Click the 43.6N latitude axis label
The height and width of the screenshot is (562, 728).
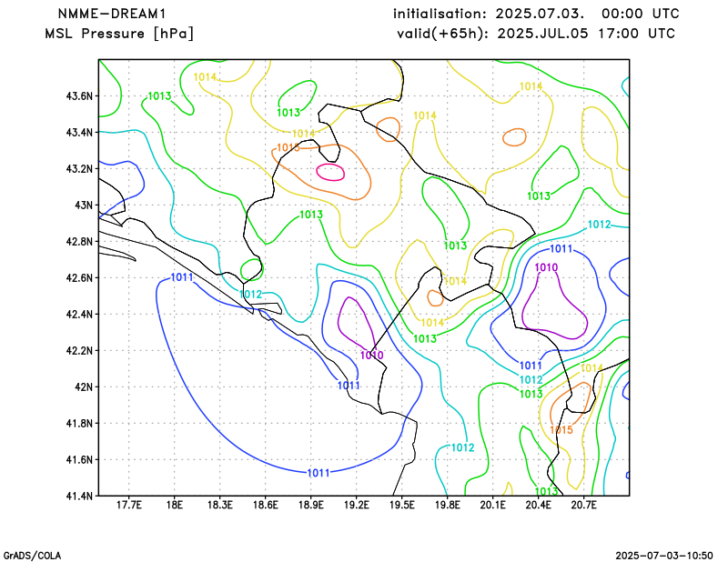79,96
